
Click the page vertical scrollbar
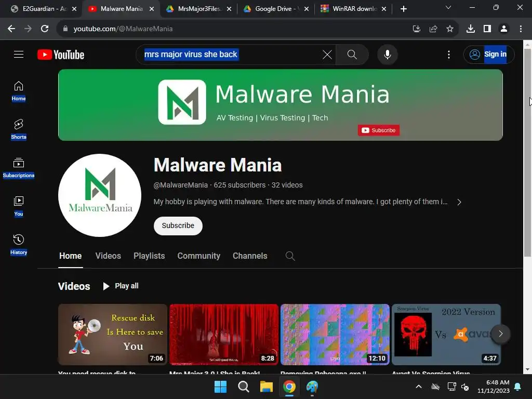(527, 153)
